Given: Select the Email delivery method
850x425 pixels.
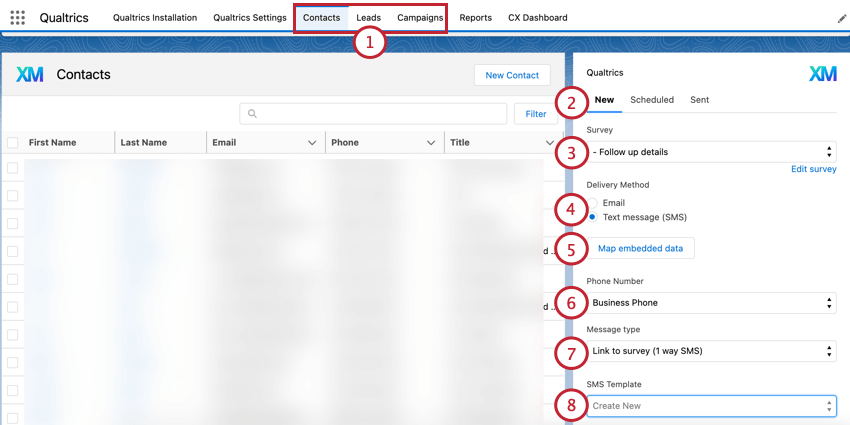Looking at the screenshot, I should (593, 203).
